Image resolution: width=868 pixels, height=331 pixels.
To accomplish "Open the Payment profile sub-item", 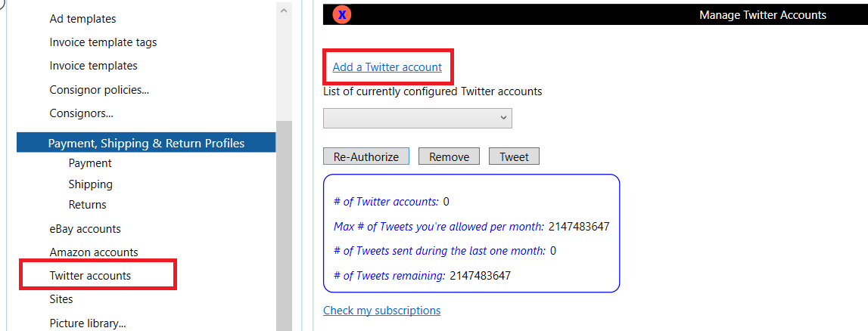I will 90,163.
